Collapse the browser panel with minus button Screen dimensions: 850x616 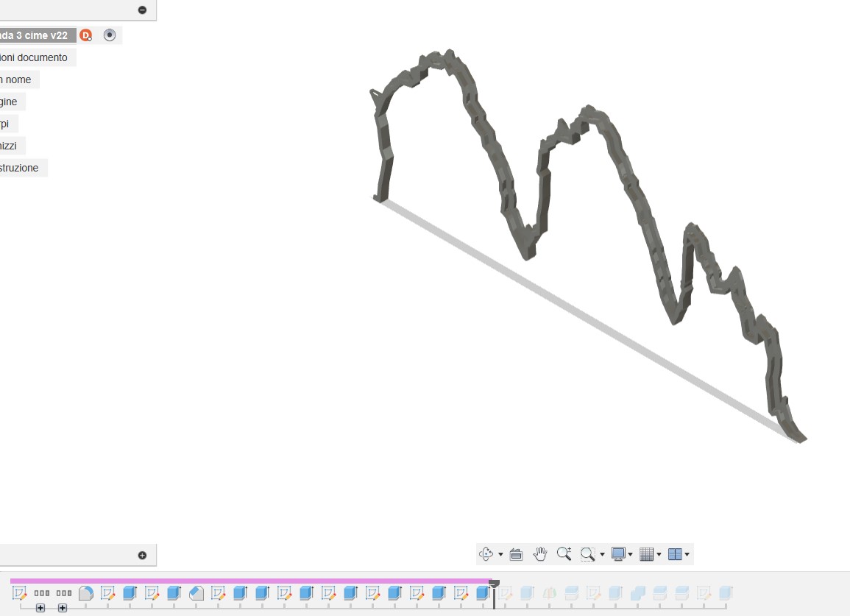pyautogui.click(x=142, y=10)
